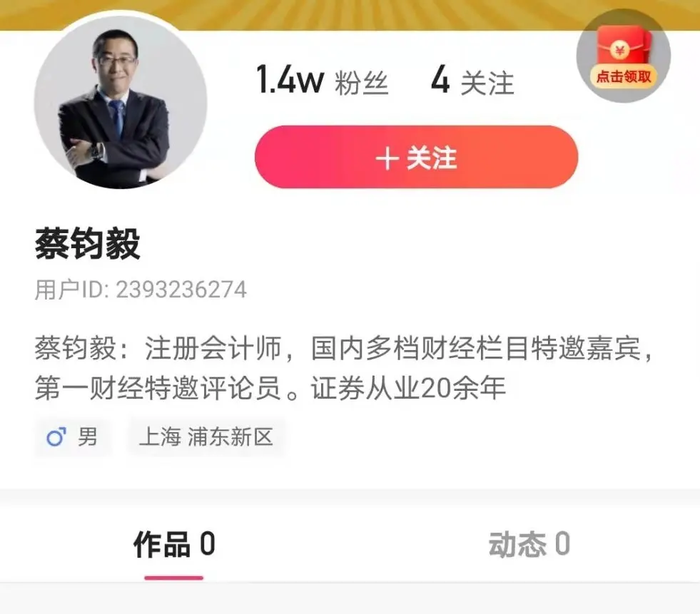The image size is (700, 614).
Task: Switch to the 动态 0 tab
Action: click(x=529, y=544)
